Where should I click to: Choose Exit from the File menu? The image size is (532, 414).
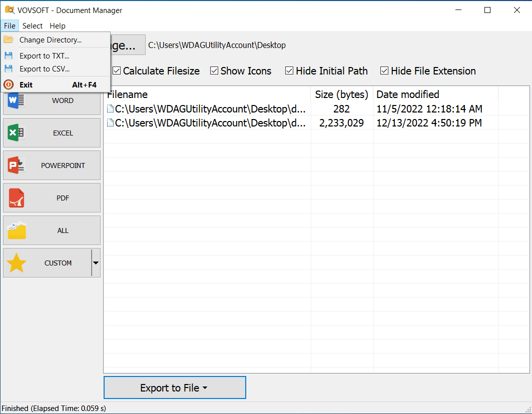(56, 84)
